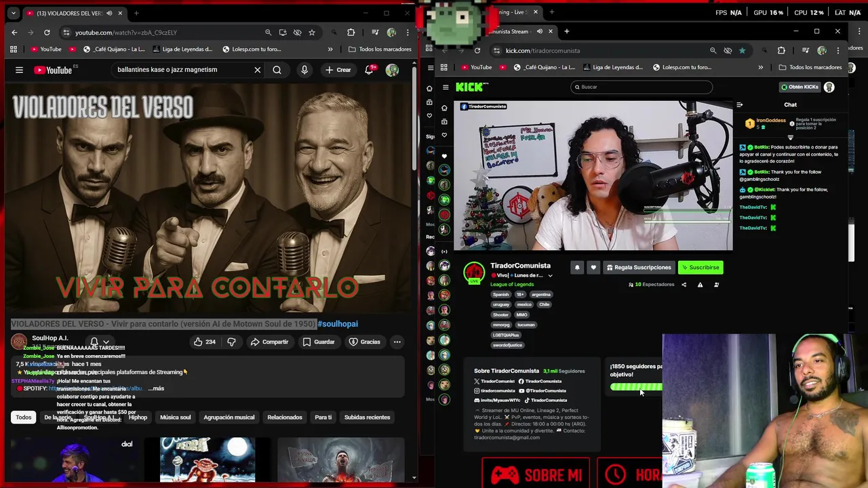
Task: Select the Spanish tag
Action: 500,294
